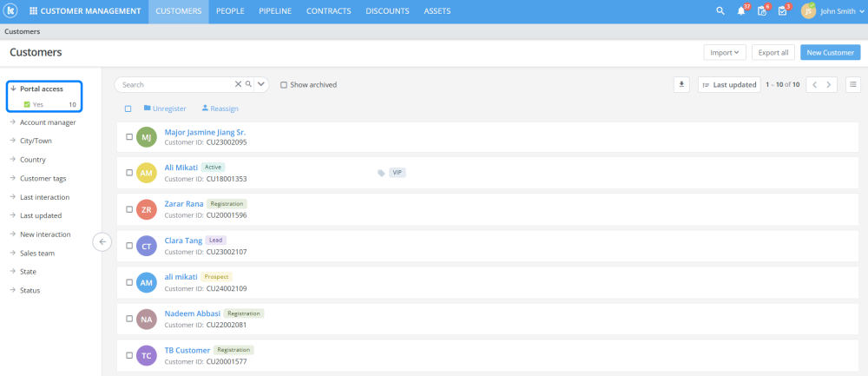
Task: Clear the search field with X icon
Action: pos(238,85)
